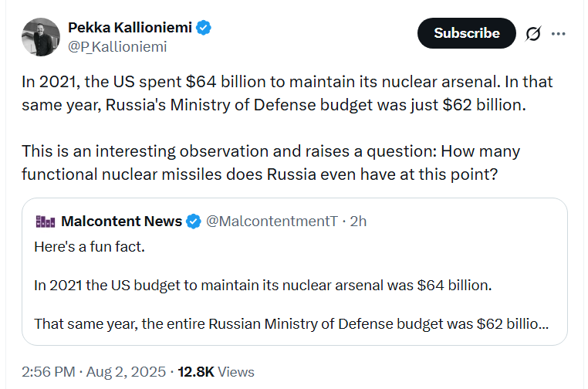Open the three-dot more options menu
588x389 pixels.
pyautogui.click(x=559, y=34)
